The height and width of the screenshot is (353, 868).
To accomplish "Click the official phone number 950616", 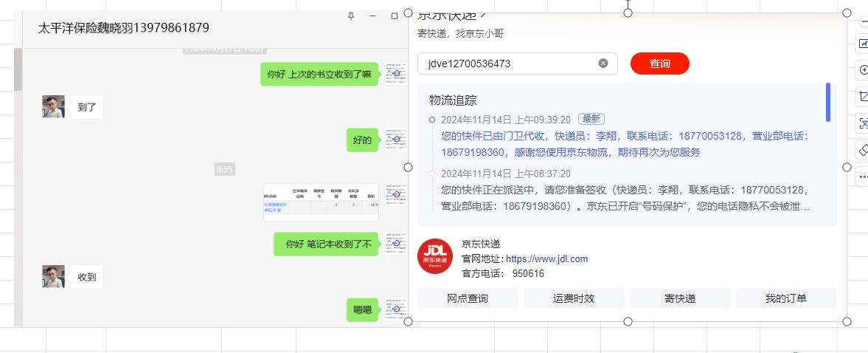I will tap(528, 274).
